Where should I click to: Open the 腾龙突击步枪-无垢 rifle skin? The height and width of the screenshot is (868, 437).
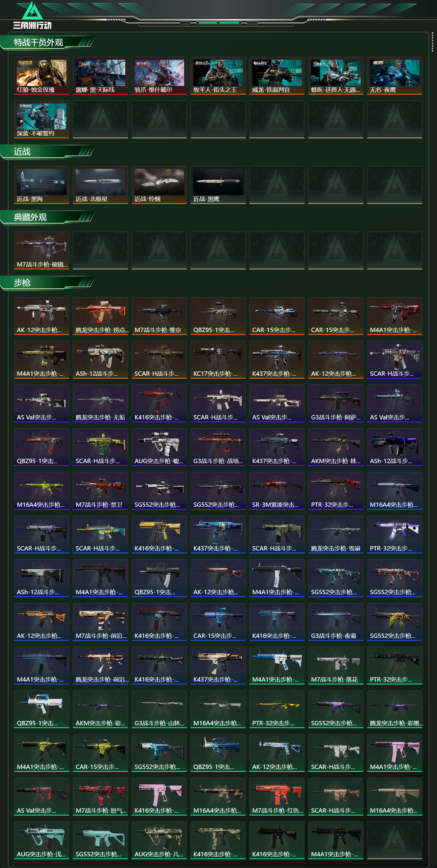pyautogui.click(x=101, y=403)
